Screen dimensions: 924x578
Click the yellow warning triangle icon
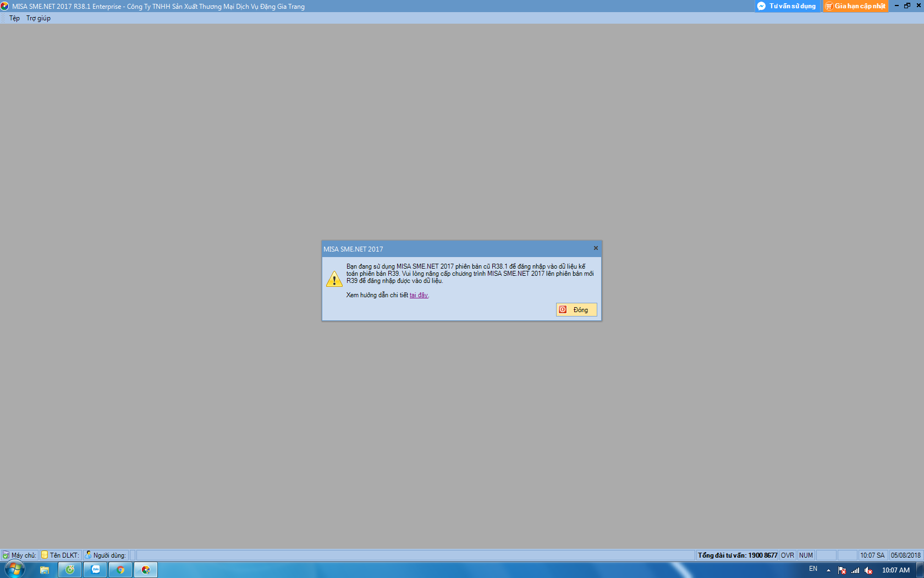[334, 279]
